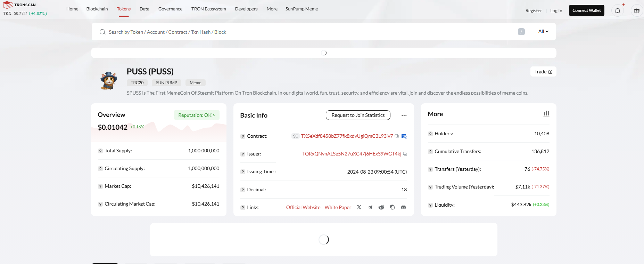The image size is (644, 264).
Task: Open PUSS Reddit link
Action: [x=381, y=207]
